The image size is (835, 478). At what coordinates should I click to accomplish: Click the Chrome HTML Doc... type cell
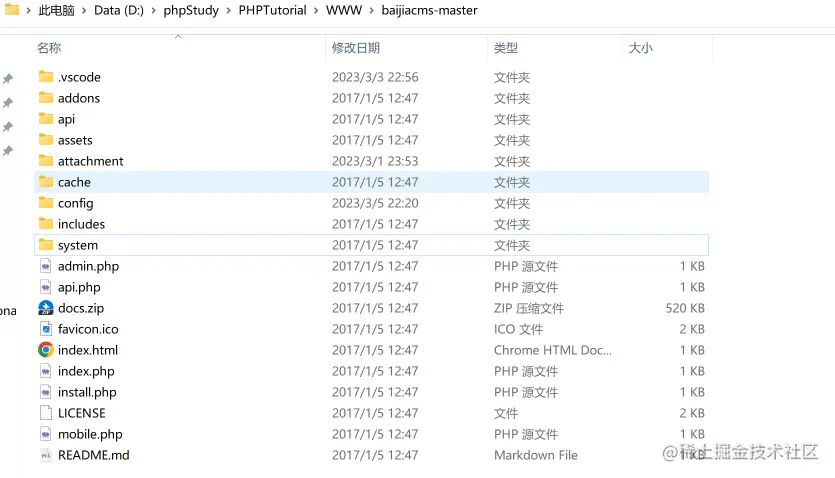[553, 350]
